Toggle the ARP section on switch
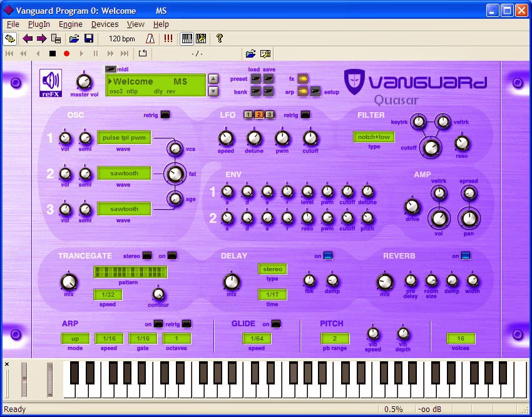Viewport: 532px width, 417px height. pyautogui.click(x=158, y=324)
